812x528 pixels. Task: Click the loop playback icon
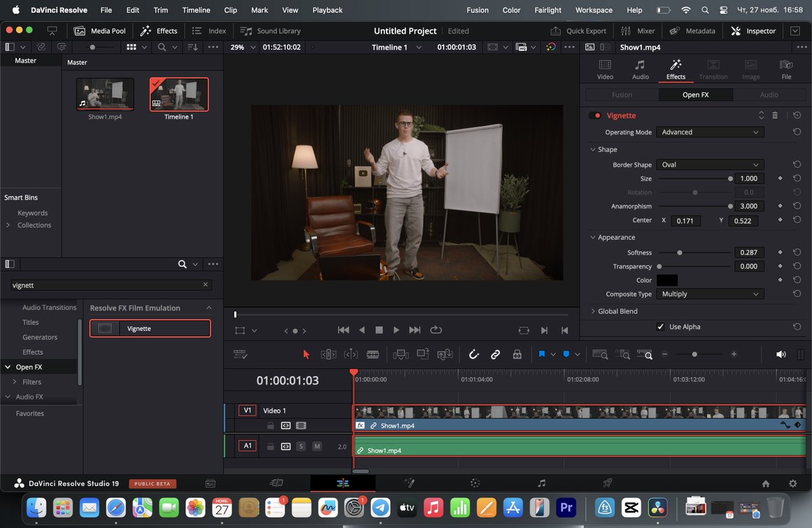click(x=435, y=330)
